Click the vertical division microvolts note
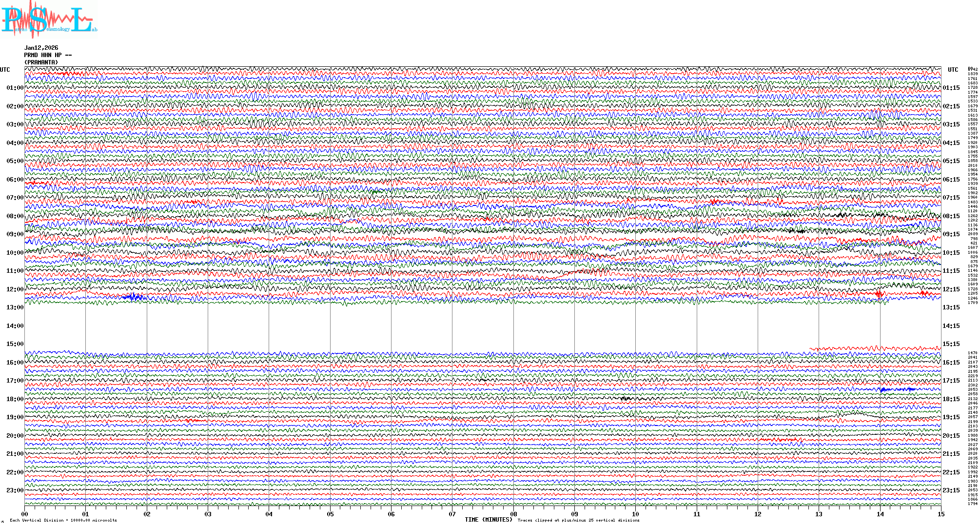 [x=63, y=520]
